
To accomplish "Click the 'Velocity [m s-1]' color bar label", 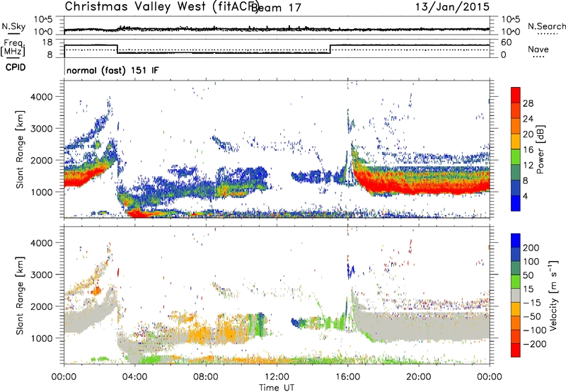I will pyautogui.click(x=553, y=295).
